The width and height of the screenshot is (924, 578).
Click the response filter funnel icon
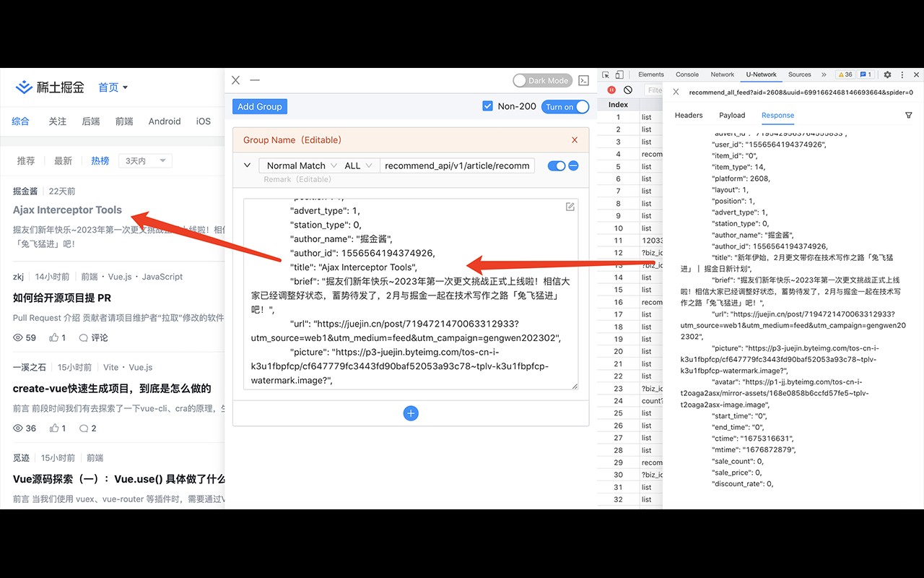[909, 116]
